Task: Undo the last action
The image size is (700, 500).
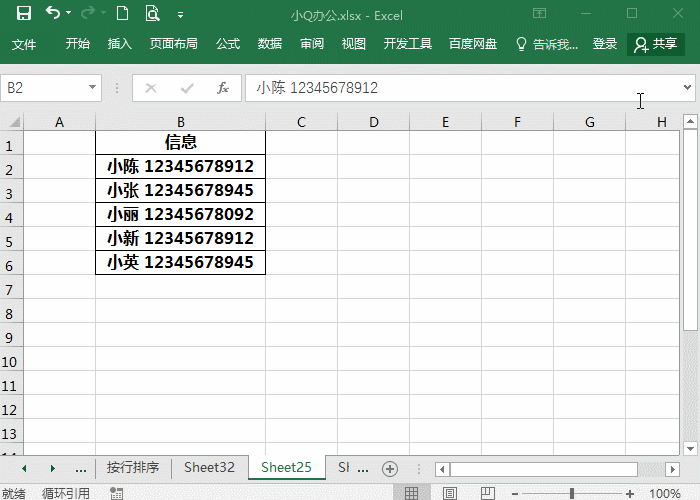Action: point(53,13)
